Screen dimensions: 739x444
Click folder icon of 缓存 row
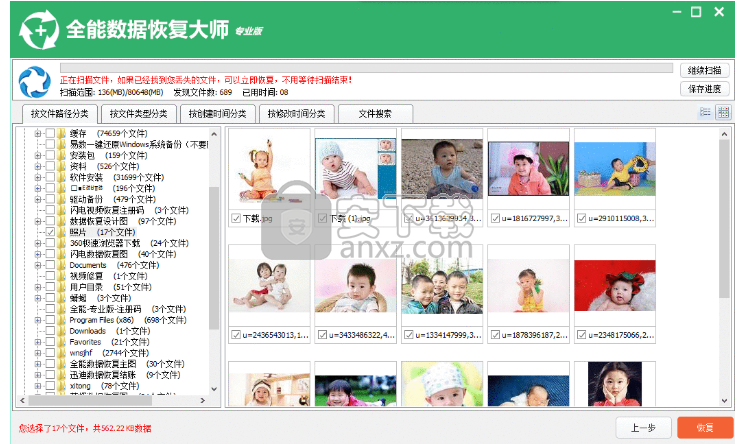(62, 133)
